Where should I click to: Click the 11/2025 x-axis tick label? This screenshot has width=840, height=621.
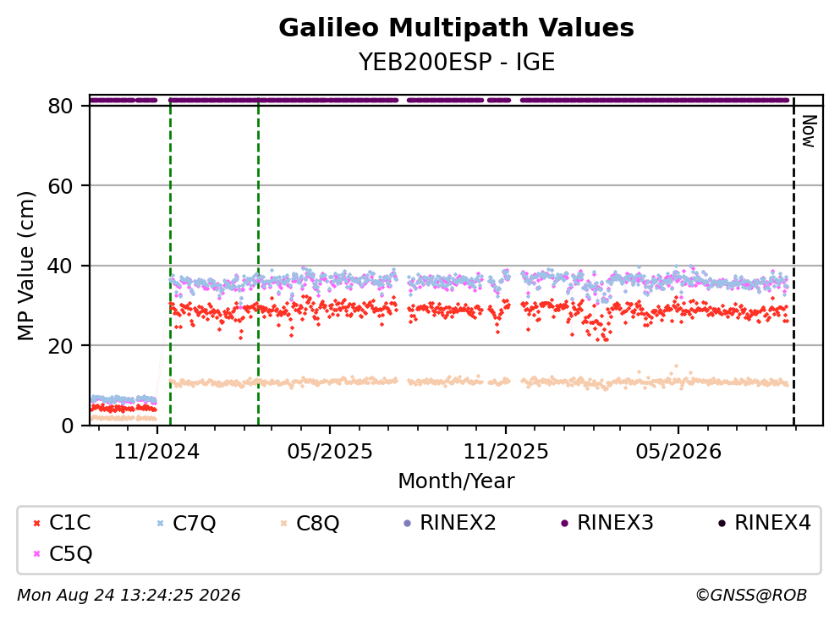506,452
